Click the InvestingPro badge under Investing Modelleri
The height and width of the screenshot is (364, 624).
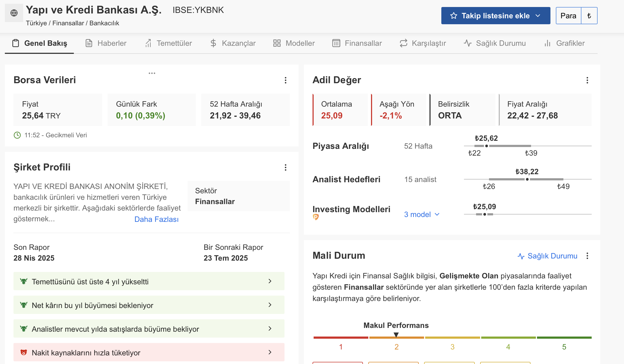316,217
